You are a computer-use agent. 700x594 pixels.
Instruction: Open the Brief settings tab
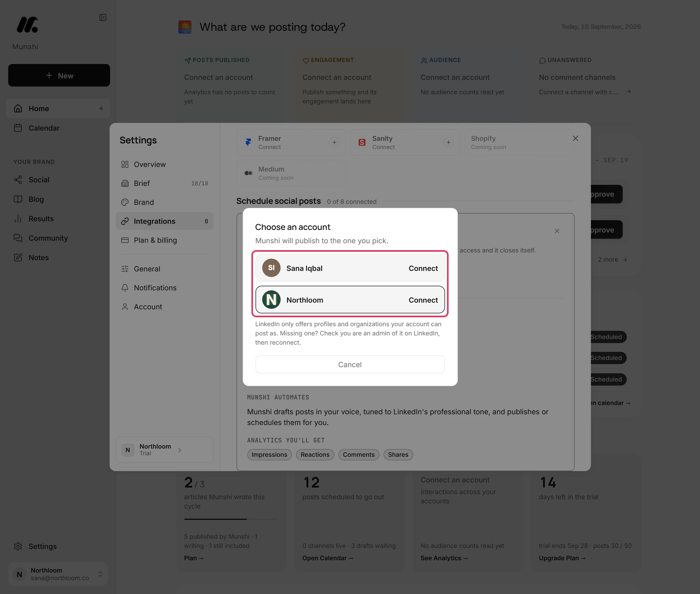coord(165,183)
